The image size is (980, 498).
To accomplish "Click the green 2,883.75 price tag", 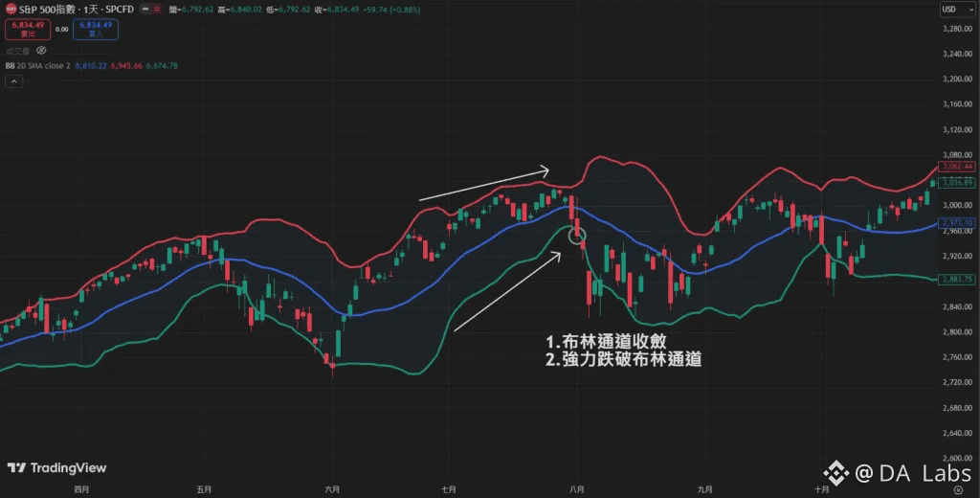I will 957,280.
